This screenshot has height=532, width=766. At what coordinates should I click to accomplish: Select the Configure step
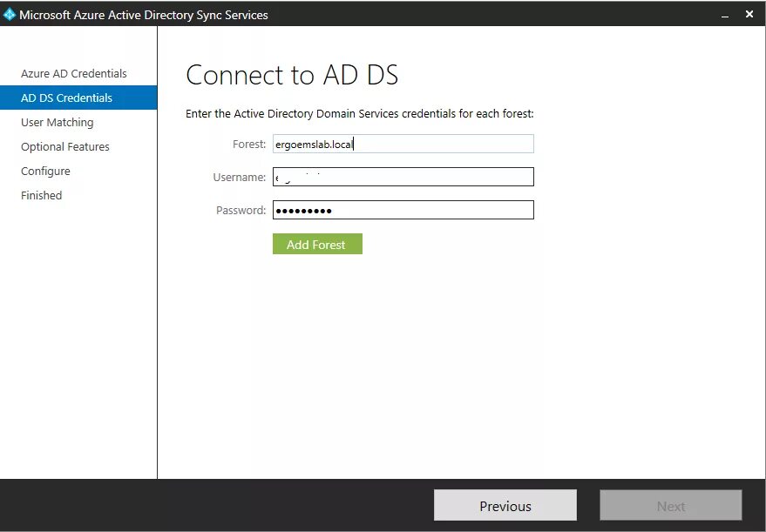pyautogui.click(x=44, y=171)
